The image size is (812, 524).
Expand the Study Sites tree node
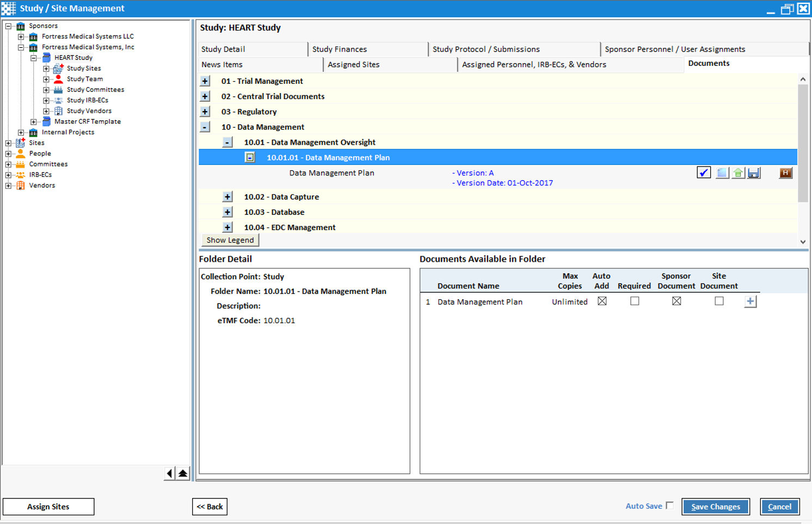(x=46, y=69)
